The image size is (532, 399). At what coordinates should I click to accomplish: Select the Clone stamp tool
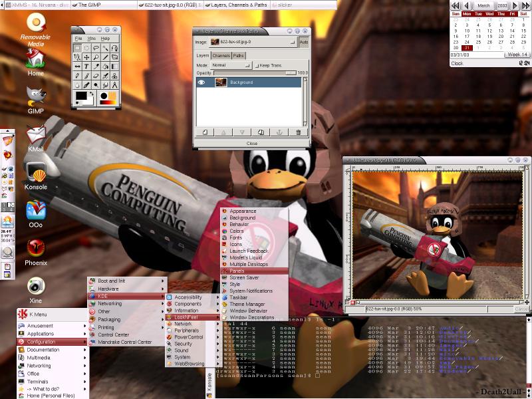(114, 76)
